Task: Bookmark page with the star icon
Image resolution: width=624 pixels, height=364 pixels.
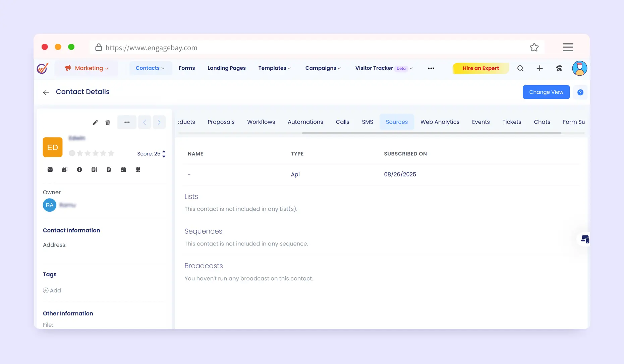Action: [534, 48]
